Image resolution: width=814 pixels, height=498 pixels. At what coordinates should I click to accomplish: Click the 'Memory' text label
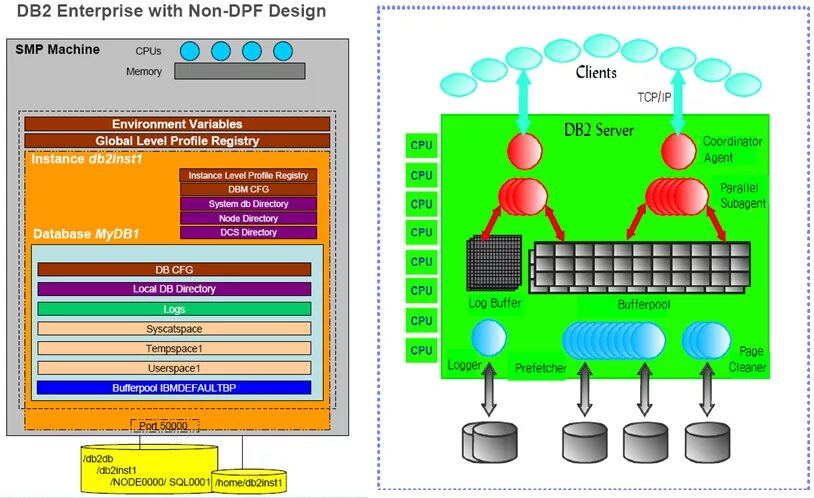tap(144, 72)
